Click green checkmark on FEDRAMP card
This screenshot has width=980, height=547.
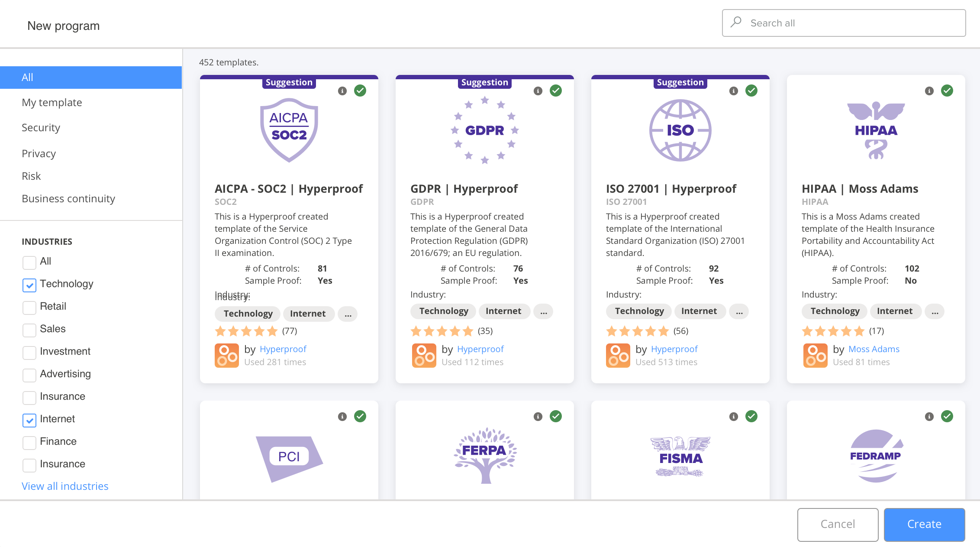click(x=947, y=416)
